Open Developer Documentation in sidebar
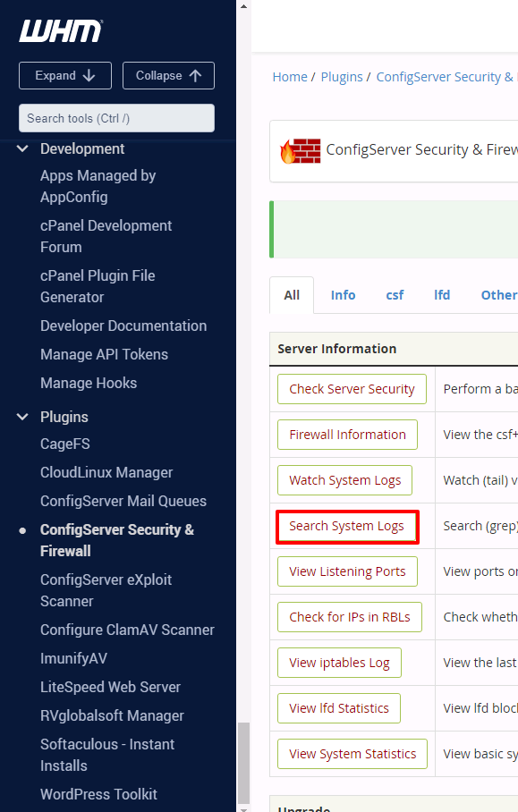 (x=123, y=326)
